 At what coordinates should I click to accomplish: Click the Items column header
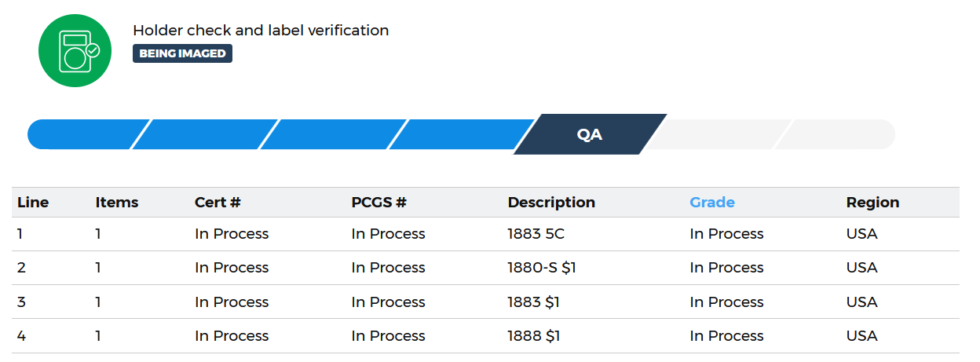pyautogui.click(x=117, y=203)
